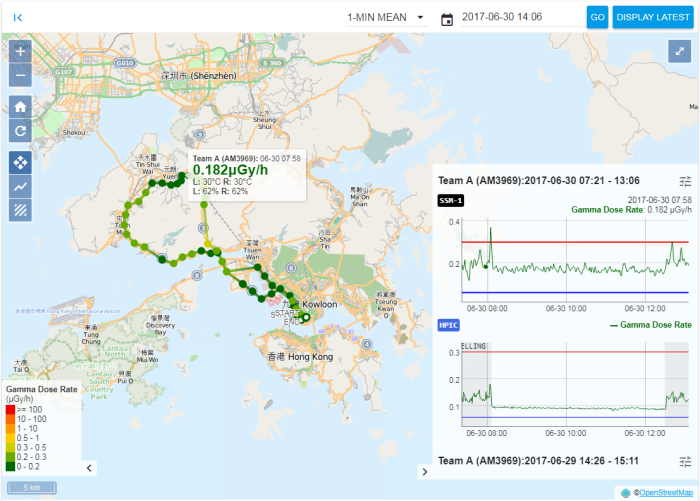Collapse the chart side panel arrow
This screenshot has height=501, width=700.
pos(425,472)
